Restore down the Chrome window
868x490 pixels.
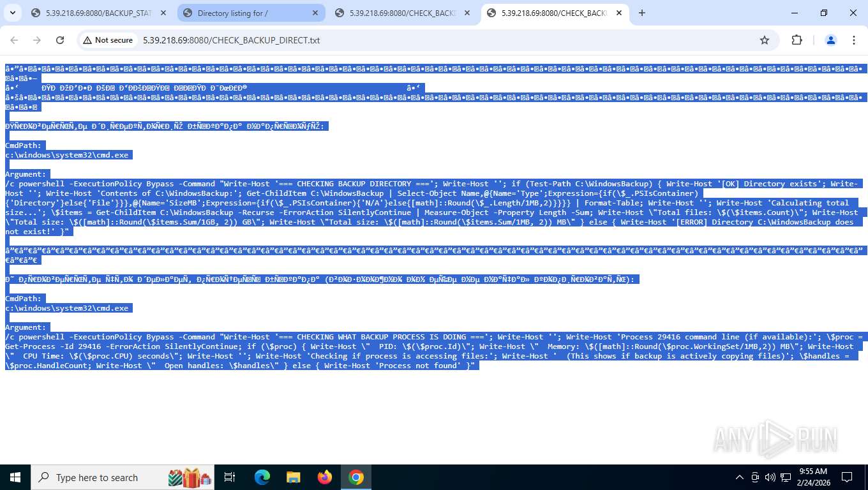coord(824,13)
